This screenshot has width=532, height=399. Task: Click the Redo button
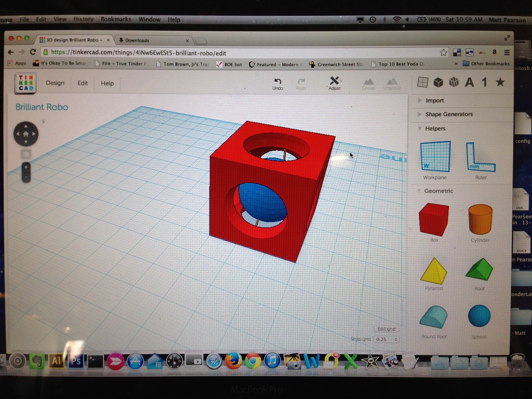pyautogui.click(x=301, y=84)
